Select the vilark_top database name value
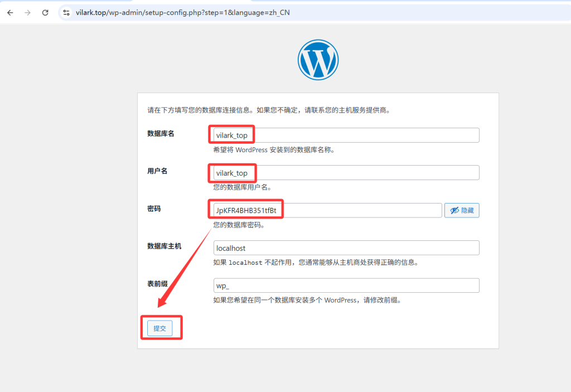 [x=231, y=135]
